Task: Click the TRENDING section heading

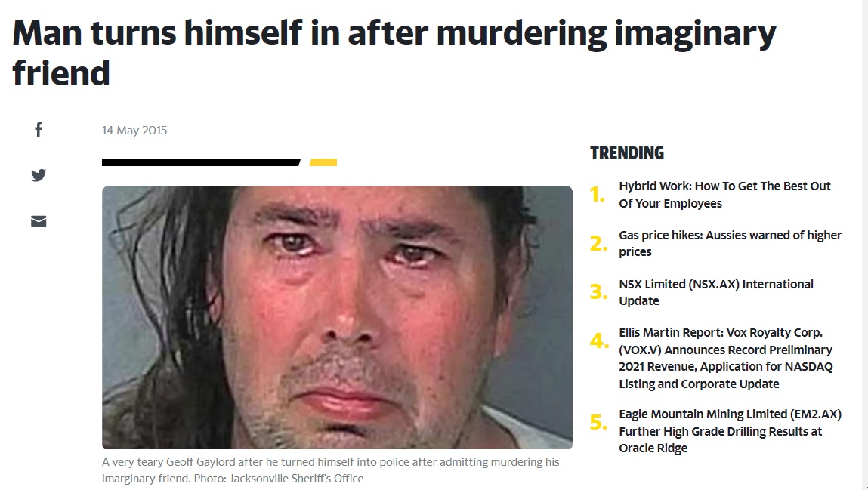Action: [627, 153]
